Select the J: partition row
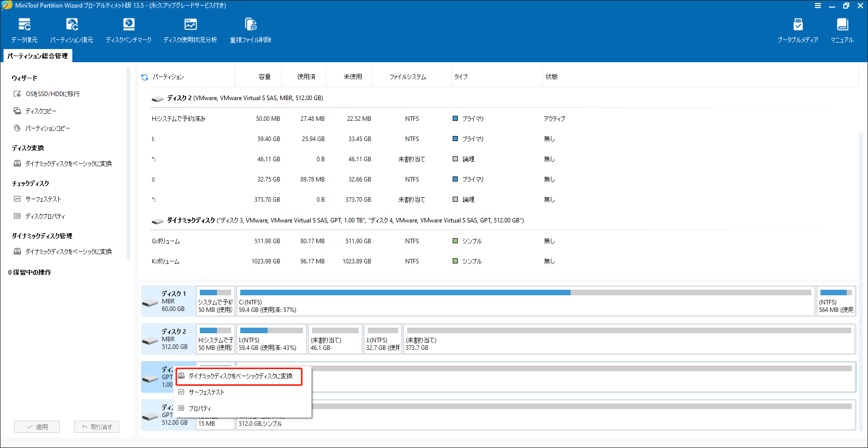The image size is (868, 448). 504,180
